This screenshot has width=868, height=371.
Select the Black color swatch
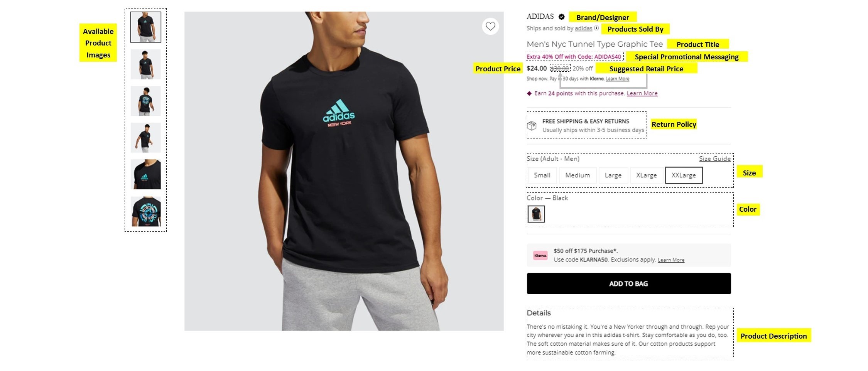tap(536, 214)
